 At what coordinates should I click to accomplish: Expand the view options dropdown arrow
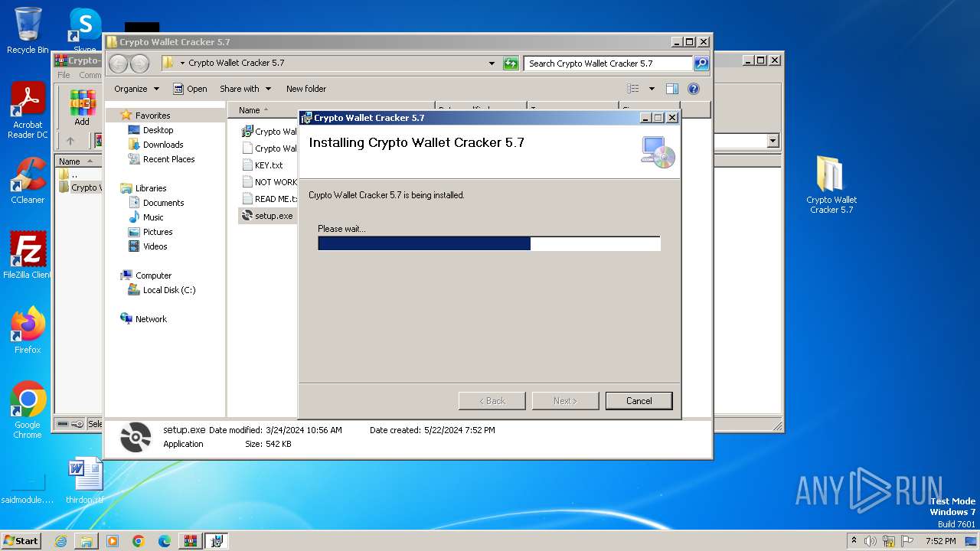tap(652, 89)
